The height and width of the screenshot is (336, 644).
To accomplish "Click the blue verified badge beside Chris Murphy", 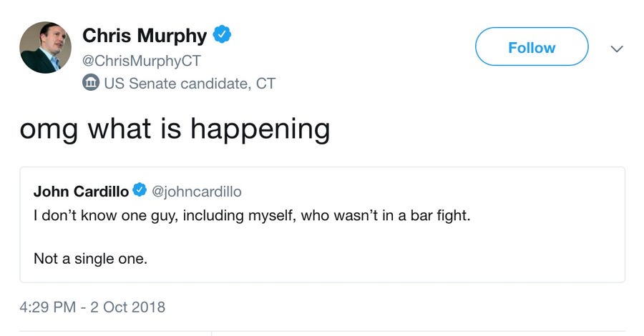I will click(x=223, y=34).
